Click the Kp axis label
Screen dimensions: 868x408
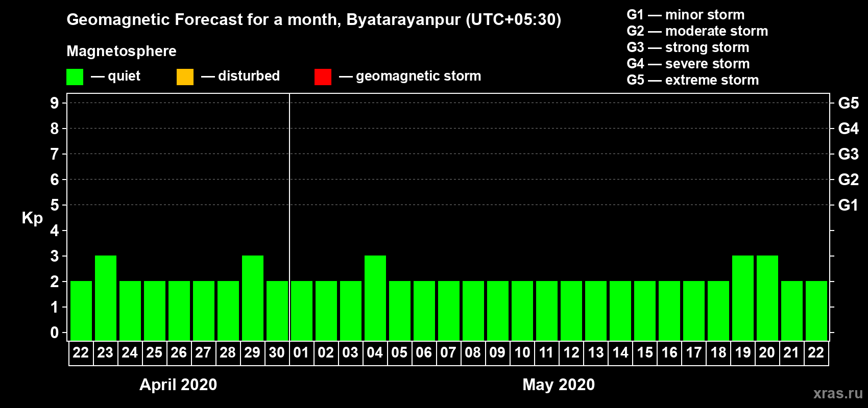32,218
